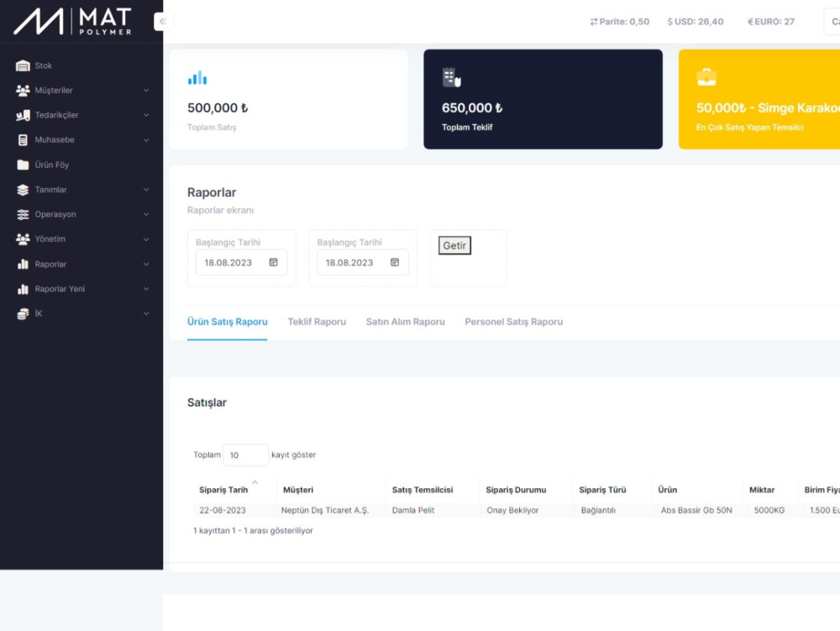Screen dimensions: 840x631
Task: Expand the Muhasebe menu chevron
Action: click(x=146, y=139)
